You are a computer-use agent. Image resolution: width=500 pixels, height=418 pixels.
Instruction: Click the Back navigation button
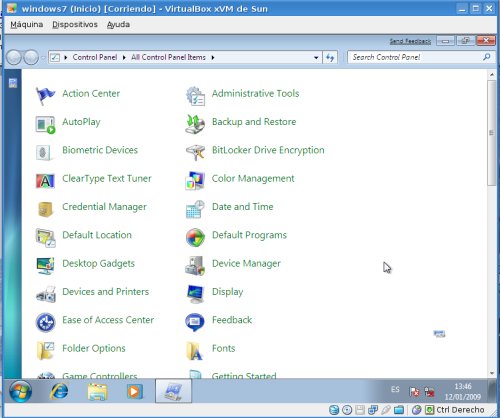coord(14,57)
